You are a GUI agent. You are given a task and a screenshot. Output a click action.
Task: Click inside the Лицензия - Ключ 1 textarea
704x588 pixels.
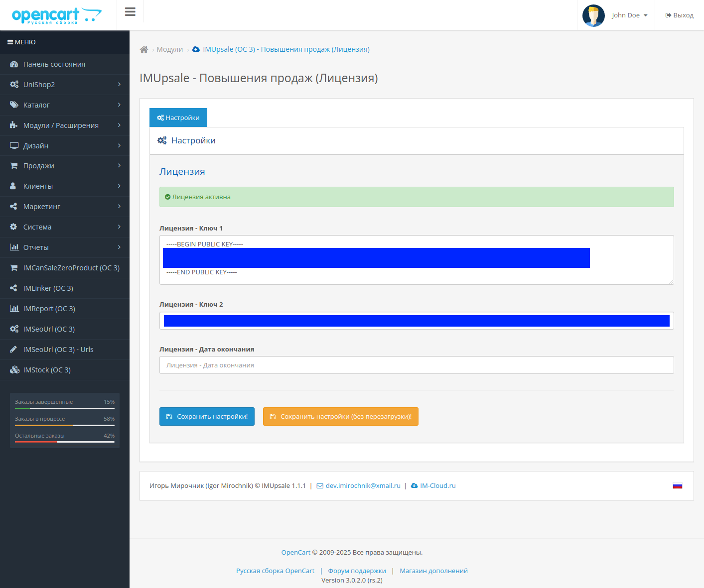417,260
